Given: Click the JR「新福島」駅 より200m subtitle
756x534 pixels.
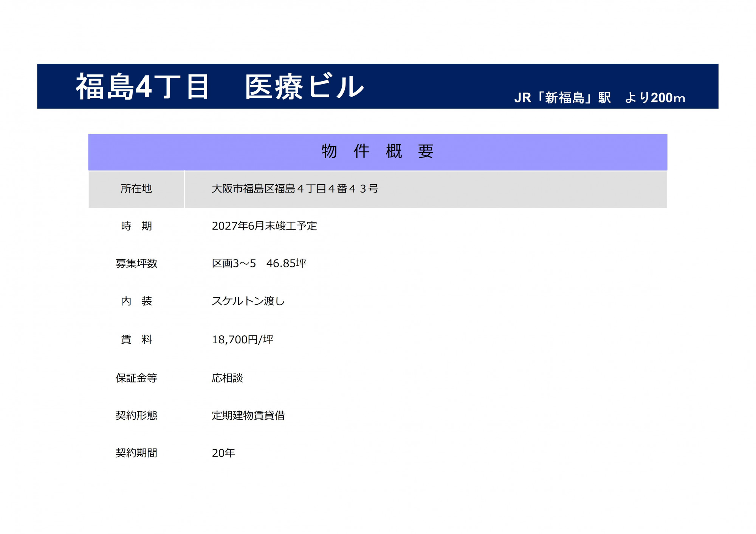Looking at the screenshot, I should pyautogui.click(x=600, y=98).
